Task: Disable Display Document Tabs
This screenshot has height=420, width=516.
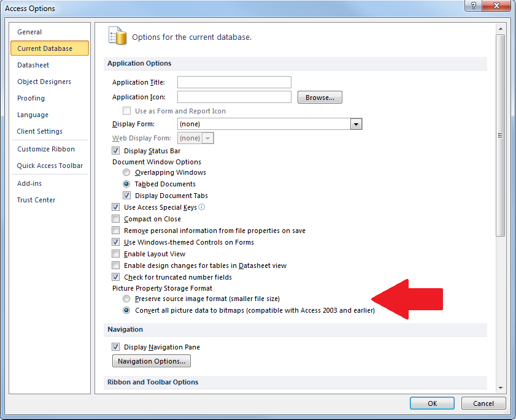Action: click(x=126, y=195)
